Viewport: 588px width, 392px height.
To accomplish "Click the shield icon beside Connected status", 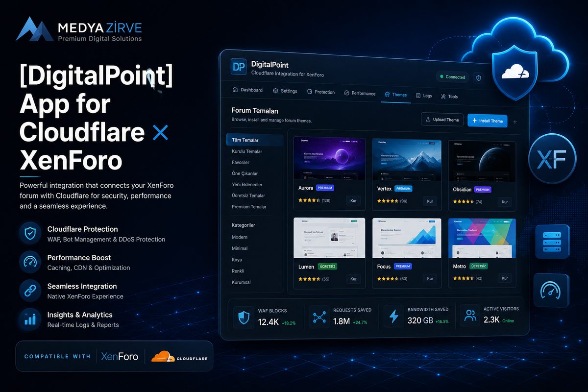I will pos(479,77).
